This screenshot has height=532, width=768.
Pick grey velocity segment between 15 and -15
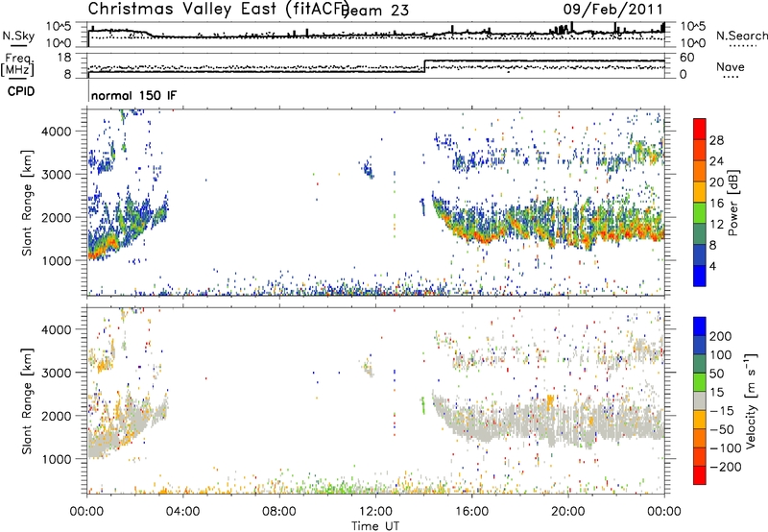pyautogui.click(x=700, y=401)
